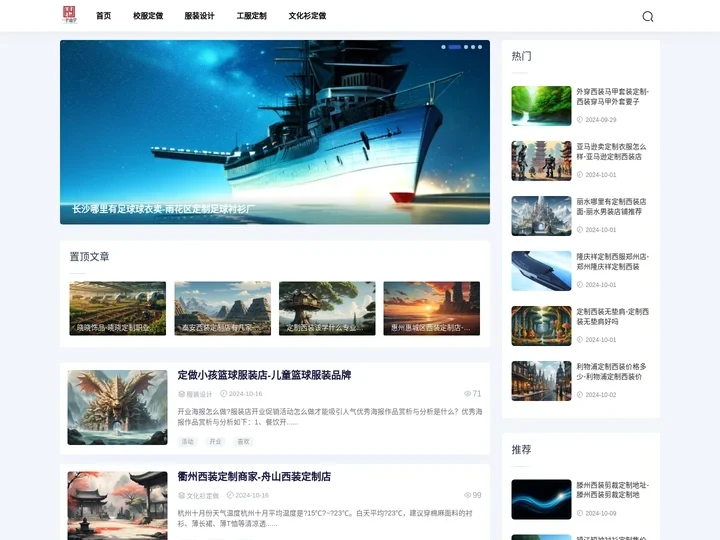Click the blue spaceship thumbnail in 热门
Image resolution: width=720 pixels, height=540 pixels.
[x=541, y=271]
